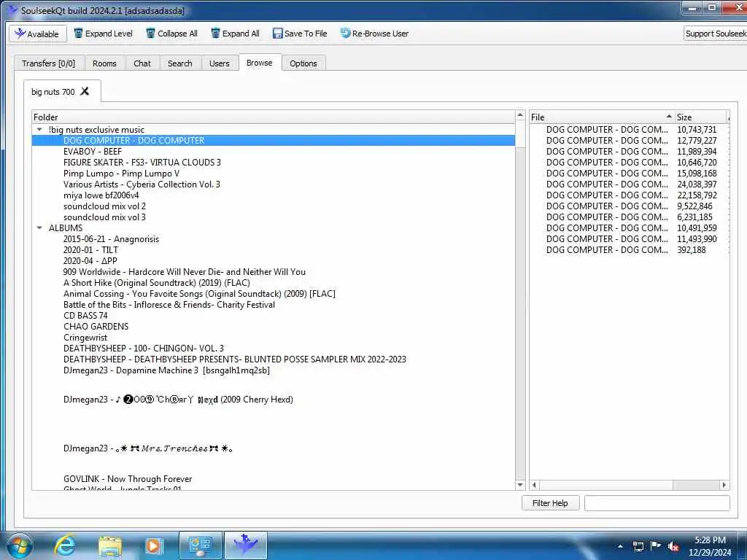Screen dimensions: 747x560
Task: Select soundcloud mix vol 3 folder
Action: coord(104,217)
